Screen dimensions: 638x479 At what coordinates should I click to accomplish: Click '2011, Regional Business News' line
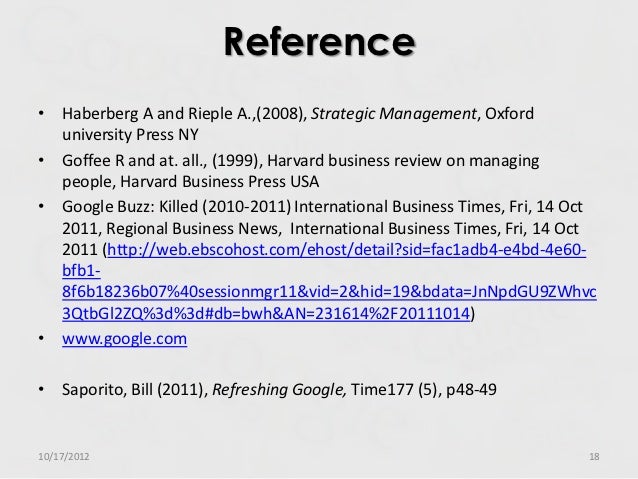(320, 229)
